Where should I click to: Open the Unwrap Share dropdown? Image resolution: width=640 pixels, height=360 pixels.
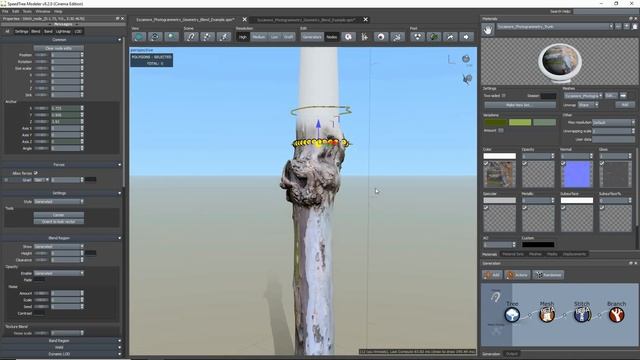588,105
